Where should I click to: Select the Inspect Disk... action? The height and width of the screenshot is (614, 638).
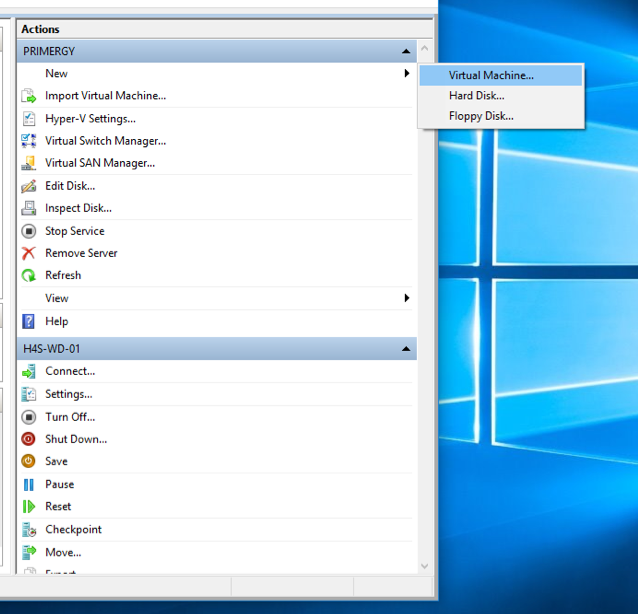coord(78,208)
